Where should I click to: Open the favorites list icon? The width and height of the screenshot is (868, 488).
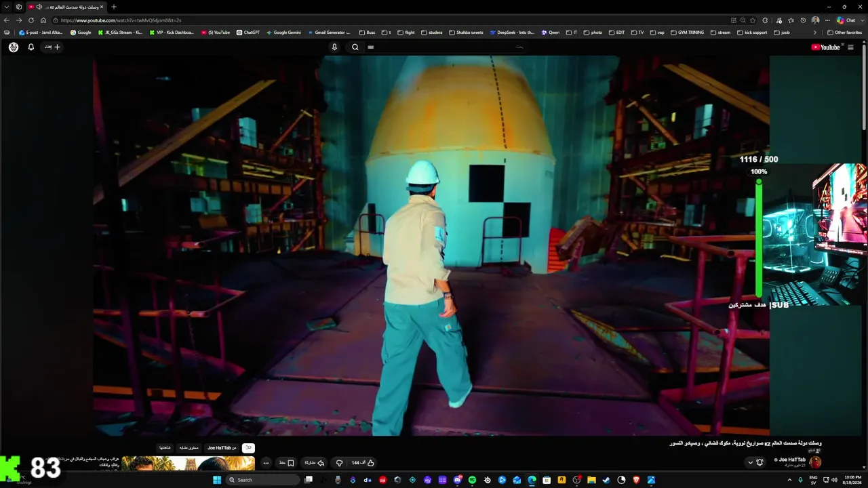pyautogui.click(x=791, y=20)
